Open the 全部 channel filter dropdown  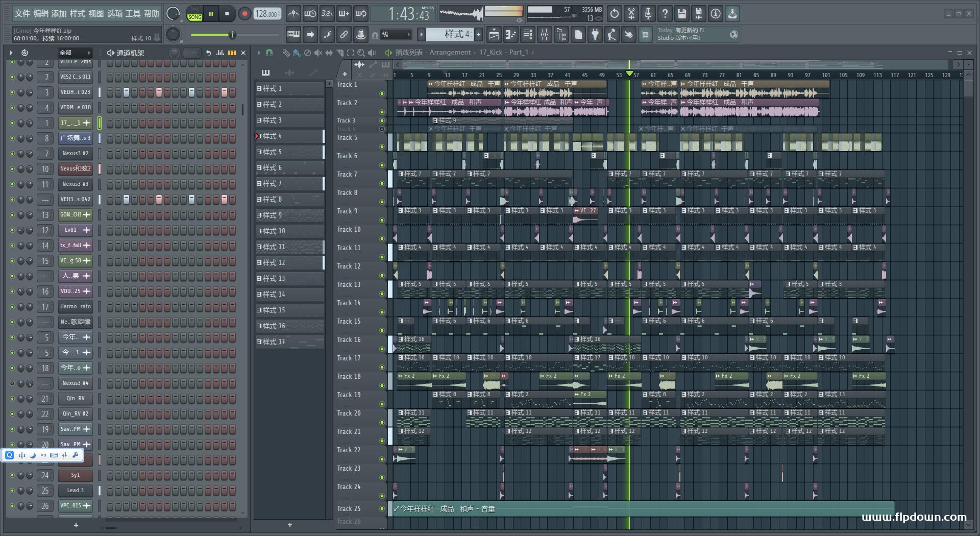click(x=75, y=53)
